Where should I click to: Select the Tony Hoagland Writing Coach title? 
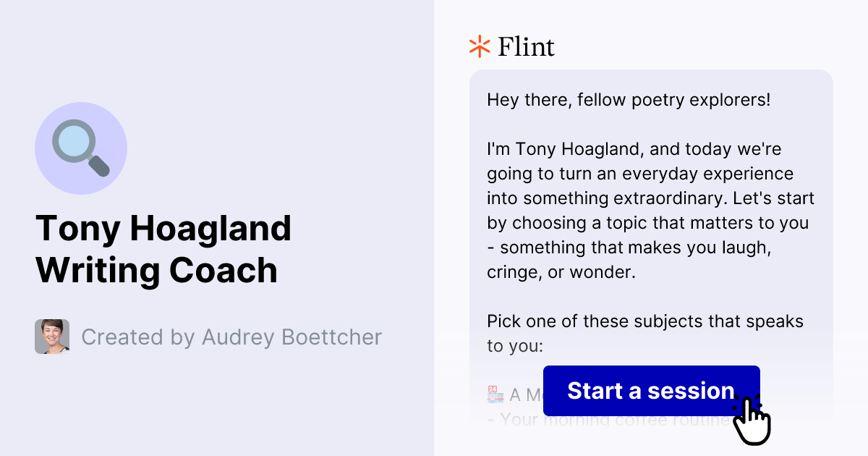pos(163,249)
